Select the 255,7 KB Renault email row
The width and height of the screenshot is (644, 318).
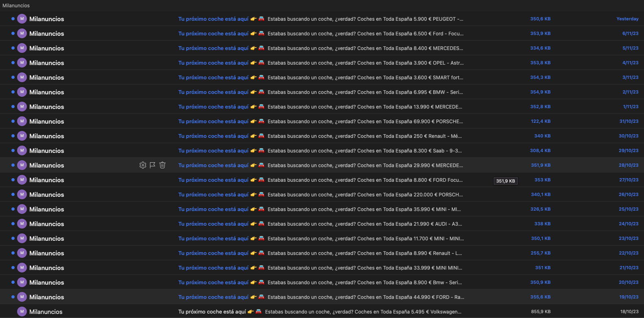[322, 253]
